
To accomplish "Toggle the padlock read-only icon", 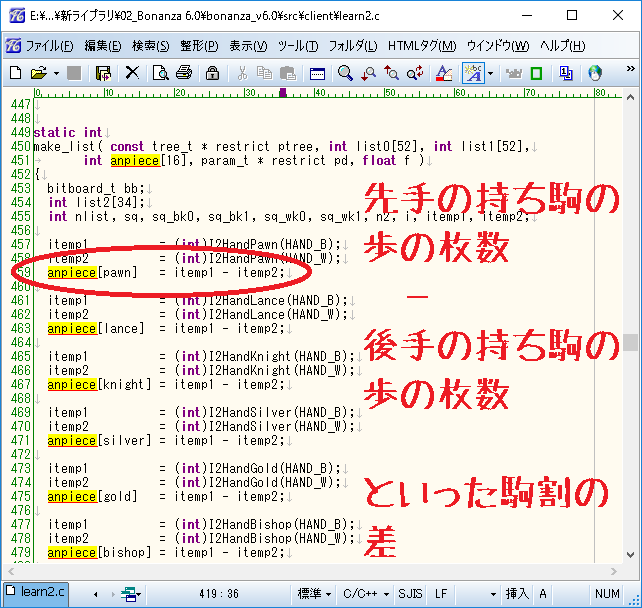I will [212, 73].
